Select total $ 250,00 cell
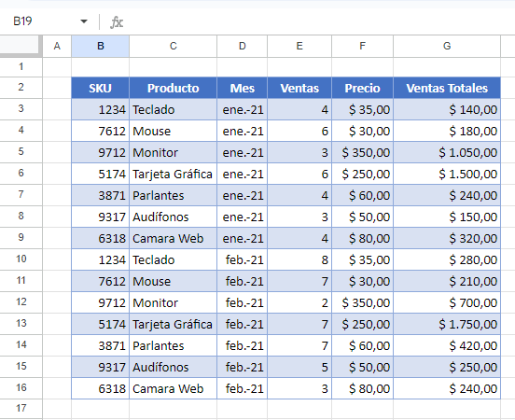The image size is (515, 420). pos(447,367)
